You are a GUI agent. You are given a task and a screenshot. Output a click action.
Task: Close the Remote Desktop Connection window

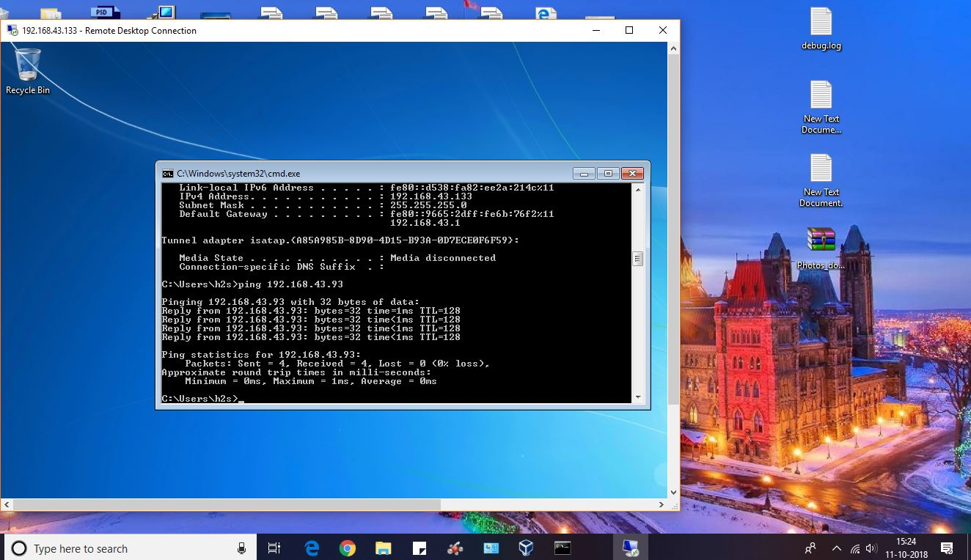point(663,31)
